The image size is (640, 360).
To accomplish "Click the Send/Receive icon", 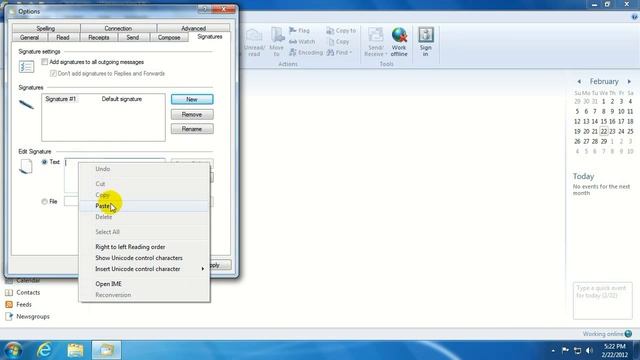I will click(375, 36).
